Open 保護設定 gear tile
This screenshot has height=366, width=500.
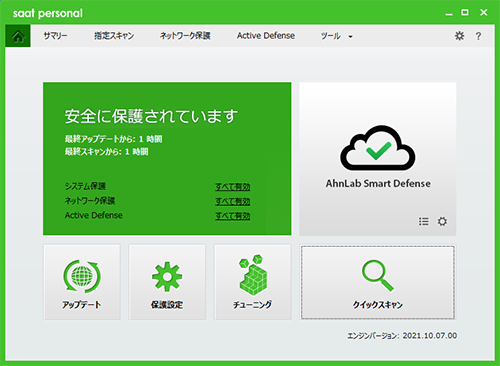coord(167,282)
